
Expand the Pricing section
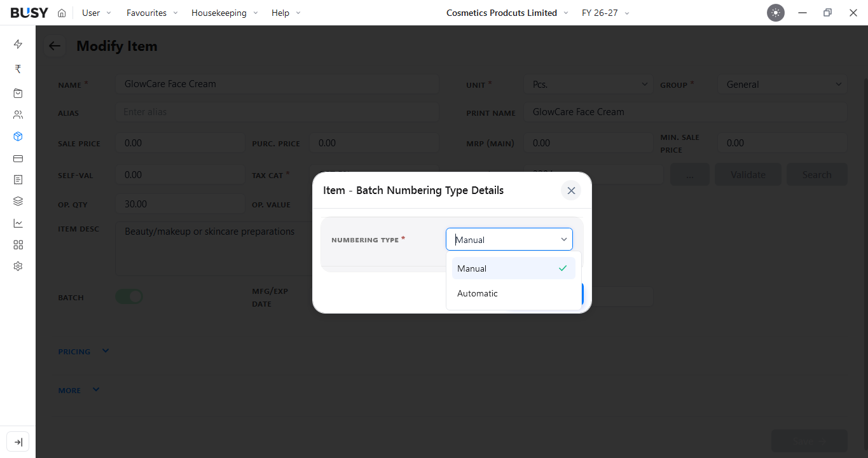83,351
